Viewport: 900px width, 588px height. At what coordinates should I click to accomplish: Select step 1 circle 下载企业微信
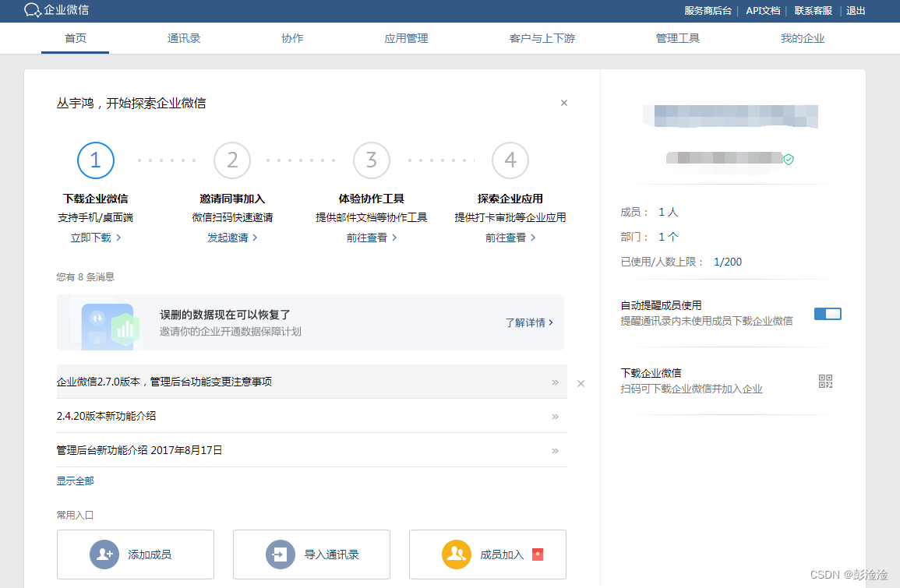96,160
